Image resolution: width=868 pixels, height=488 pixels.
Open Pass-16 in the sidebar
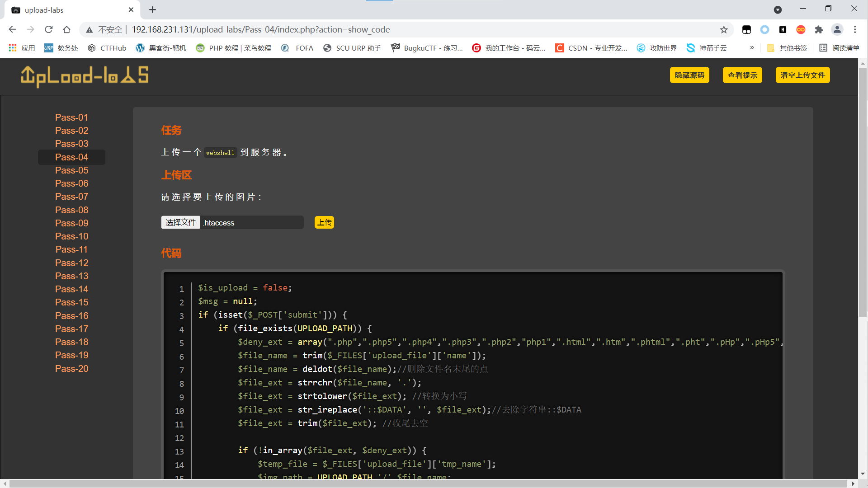point(71,316)
